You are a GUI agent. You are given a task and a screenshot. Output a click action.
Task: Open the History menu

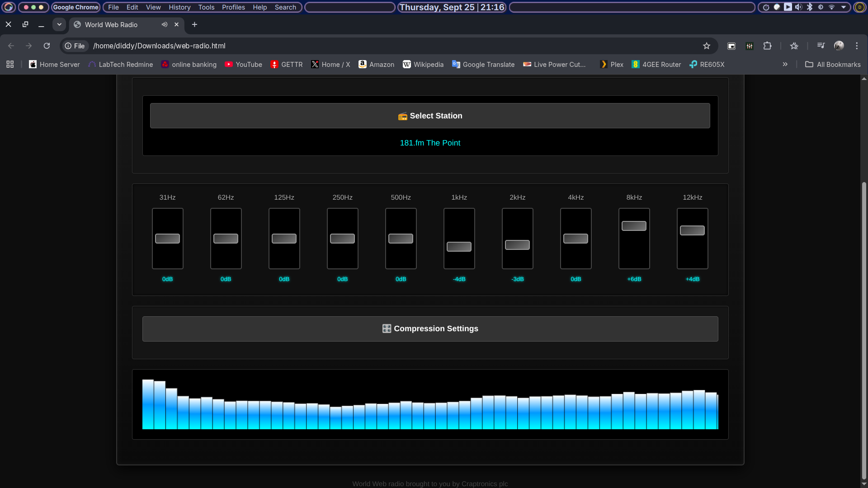click(x=179, y=7)
